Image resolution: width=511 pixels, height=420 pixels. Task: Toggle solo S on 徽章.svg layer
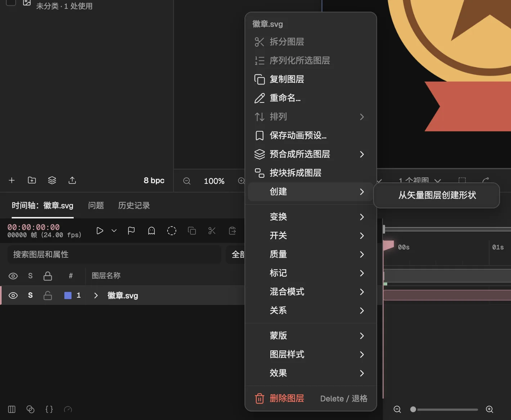click(x=30, y=295)
